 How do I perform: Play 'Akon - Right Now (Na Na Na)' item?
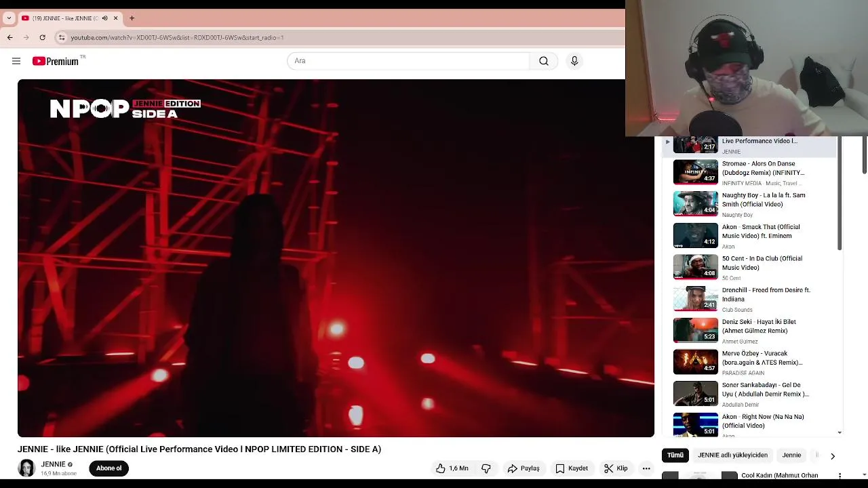point(751,424)
